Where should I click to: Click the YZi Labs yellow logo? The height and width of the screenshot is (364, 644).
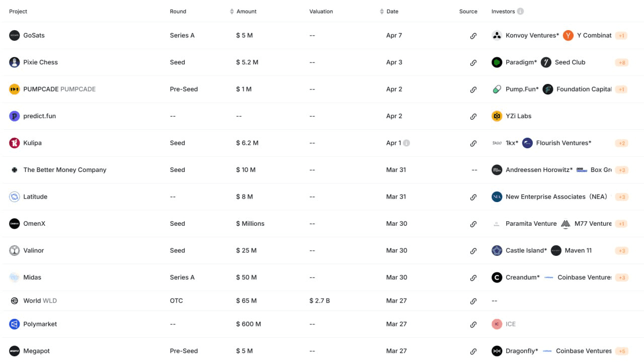pos(497,116)
